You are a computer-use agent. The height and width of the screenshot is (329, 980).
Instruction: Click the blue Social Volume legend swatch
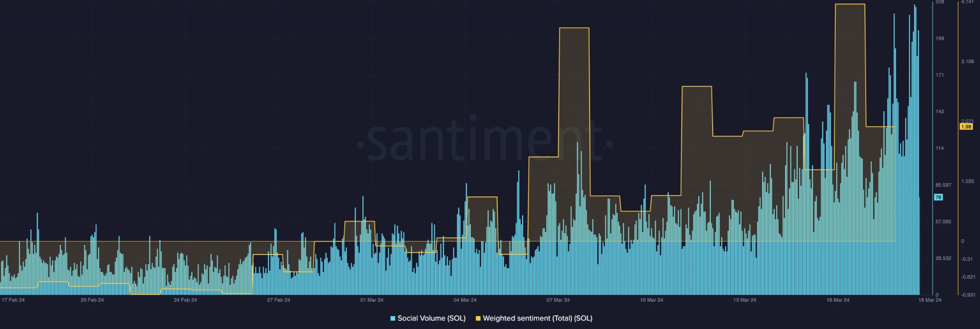click(x=393, y=318)
